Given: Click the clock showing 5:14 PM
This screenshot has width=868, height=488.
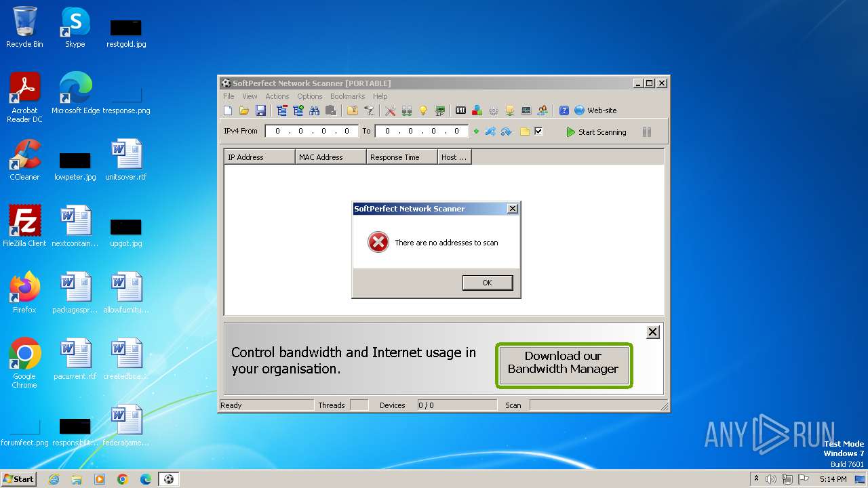Looking at the screenshot, I should 833,479.
